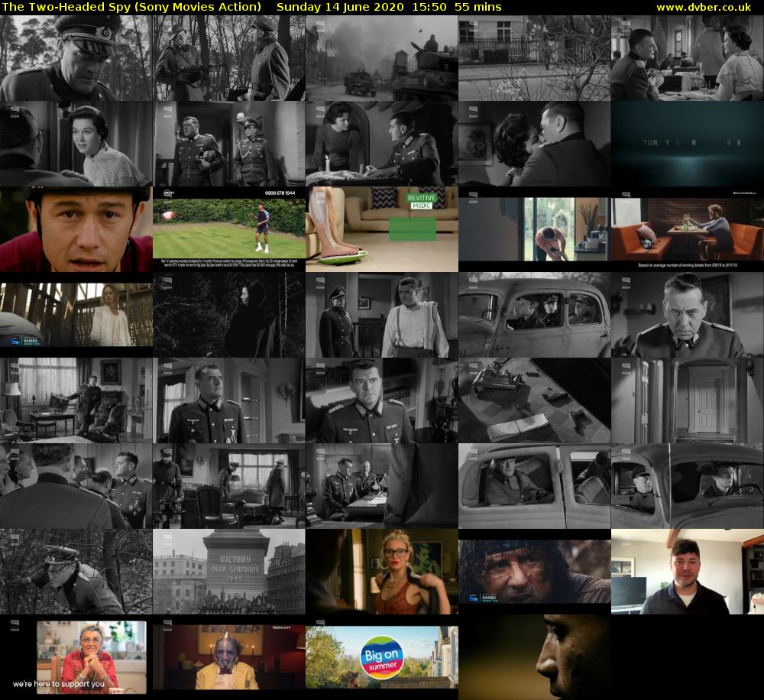Open the officer crouching in forest thumbnail
Viewport: 764px width, 700px height.
click(76, 572)
